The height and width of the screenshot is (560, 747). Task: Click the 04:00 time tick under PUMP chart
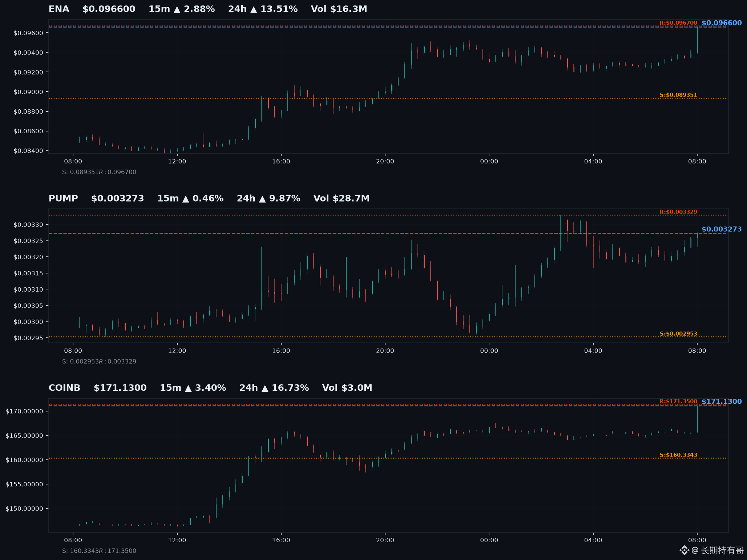593,351
